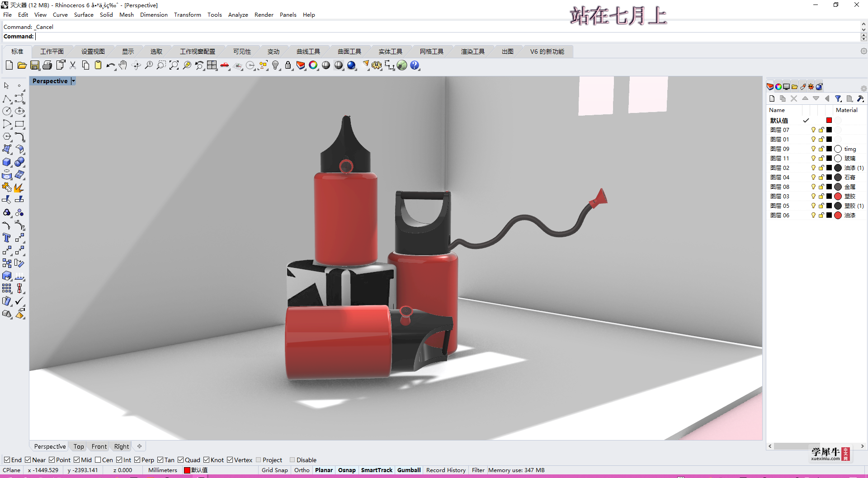Image resolution: width=868 pixels, height=478 pixels.
Task: Toggle End osnap checkbox
Action: click(7, 460)
